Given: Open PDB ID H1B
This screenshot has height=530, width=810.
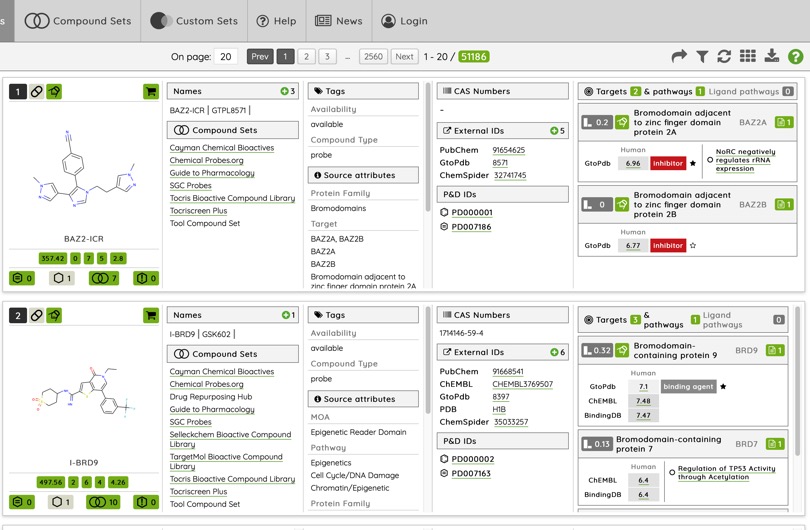Looking at the screenshot, I should [499, 409].
